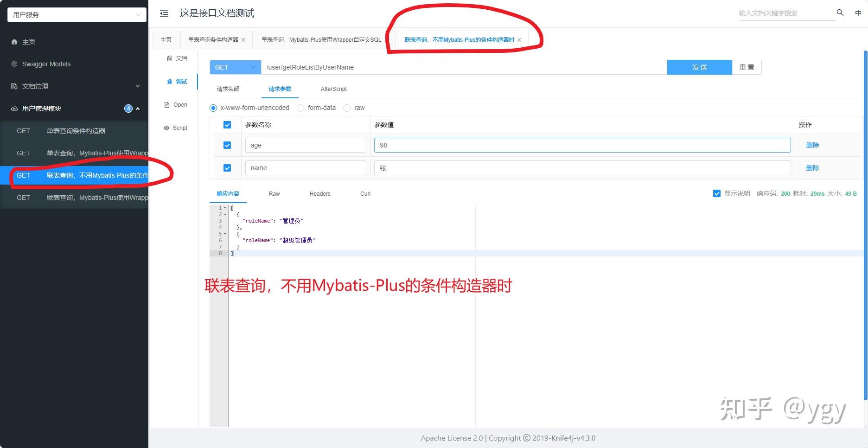Click the Open file icon
The height and width of the screenshot is (448, 868).
(167, 104)
